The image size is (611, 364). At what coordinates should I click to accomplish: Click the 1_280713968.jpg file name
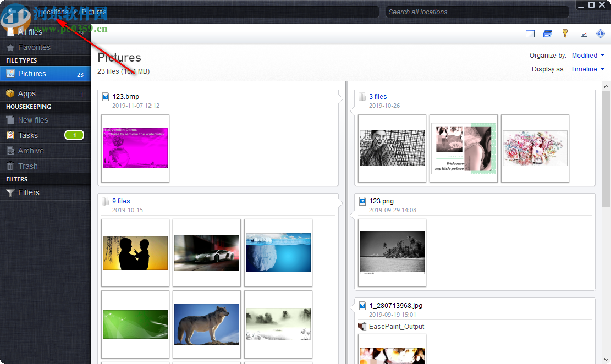pyautogui.click(x=395, y=306)
